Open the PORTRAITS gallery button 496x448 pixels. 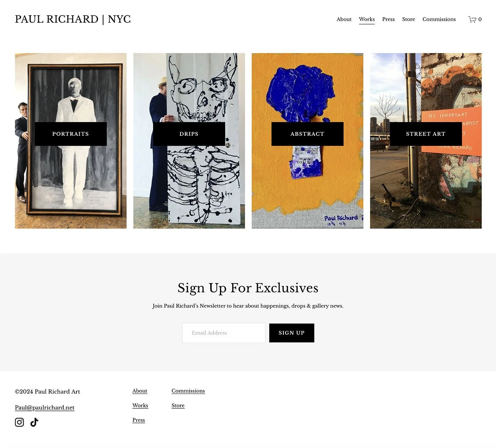tap(71, 134)
